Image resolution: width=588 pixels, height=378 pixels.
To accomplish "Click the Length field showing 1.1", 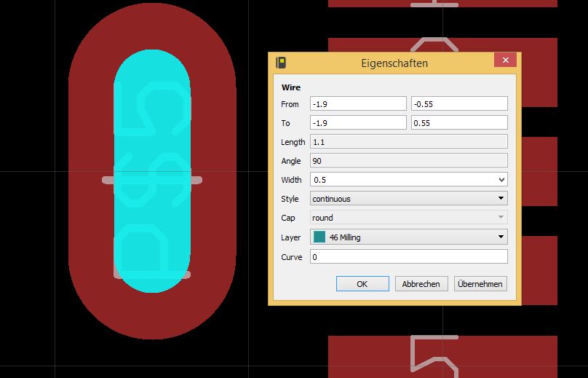I will (409, 142).
